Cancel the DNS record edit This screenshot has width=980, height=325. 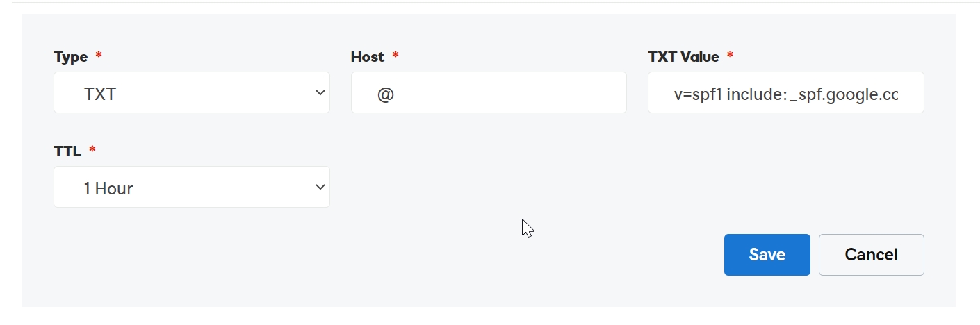pyautogui.click(x=872, y=255)
